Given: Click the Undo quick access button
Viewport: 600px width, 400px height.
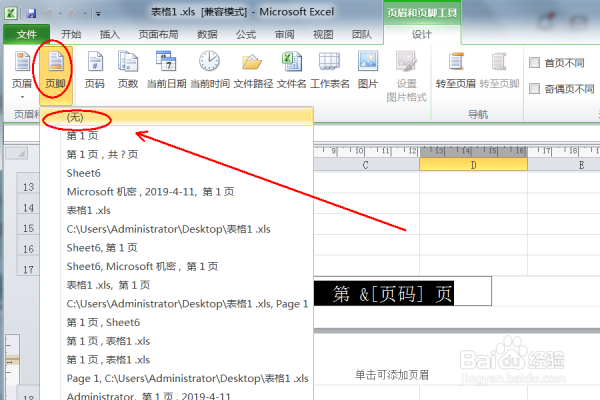Looking at the screenshot, I should [x=48, y=13].
